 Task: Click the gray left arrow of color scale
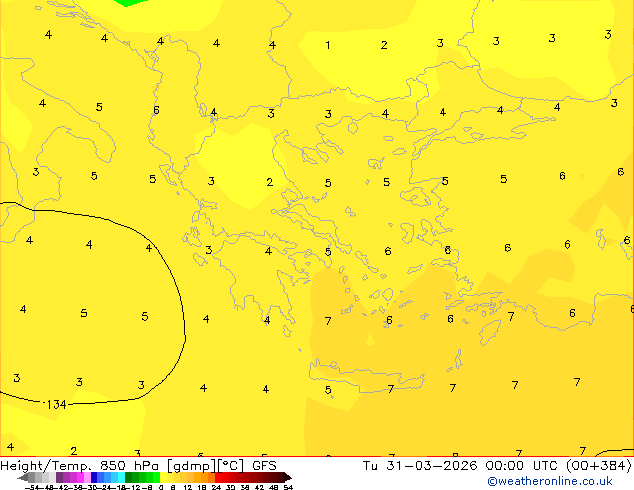(x=23, y=478)
